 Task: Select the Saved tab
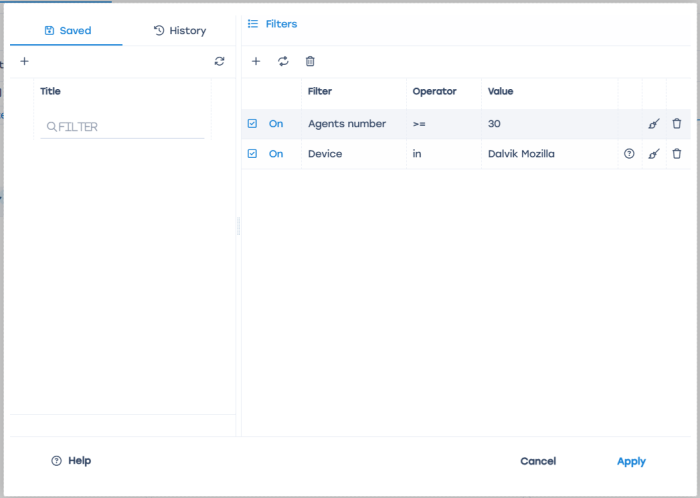pyautogui.click(x=67, y=30)
